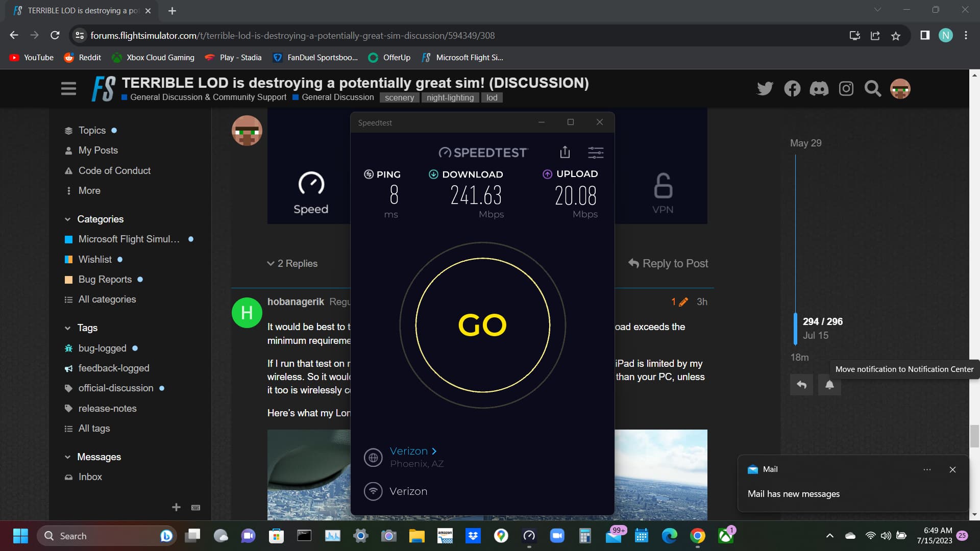980x551 pixels.
Task: Open the bug-logged tag
Action: [x=102, y=348]
